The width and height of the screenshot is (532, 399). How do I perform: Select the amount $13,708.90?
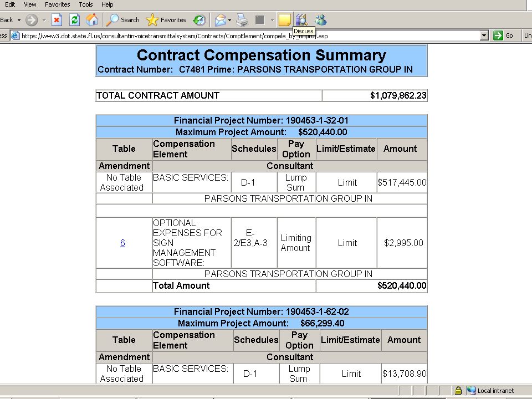coord(405,374)
